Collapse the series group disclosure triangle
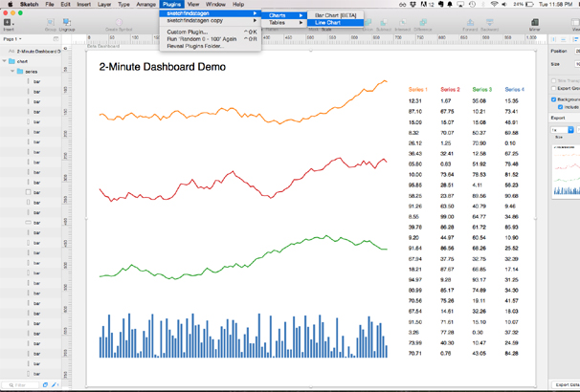The height and width of the screenshot is (392, 580). coord(13,72)
